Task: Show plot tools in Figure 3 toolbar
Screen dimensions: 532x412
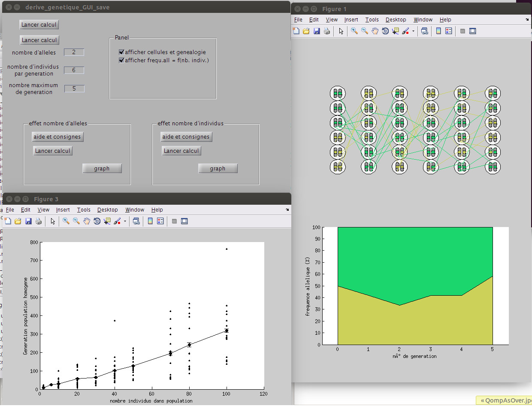Action: click(x=184, y=221)
